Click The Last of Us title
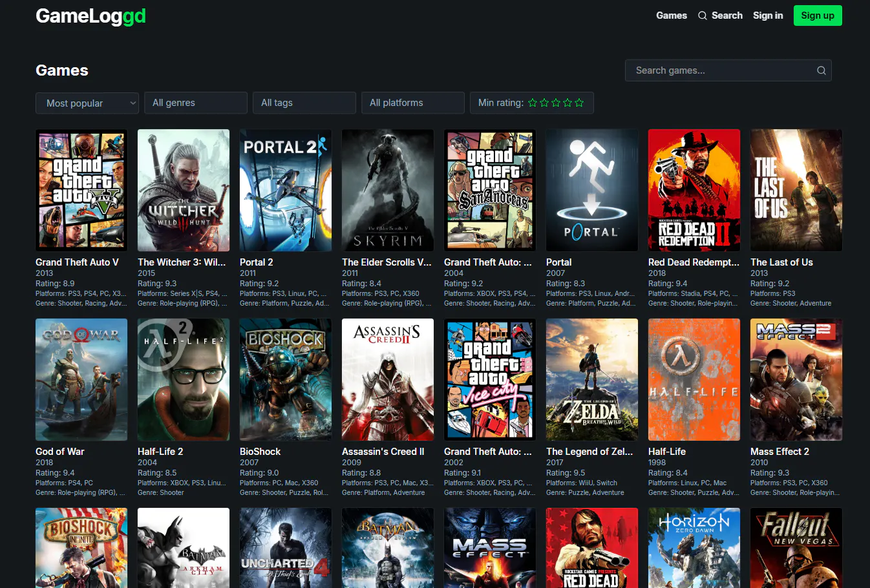 pyautogui.click(x=781, y=262)
